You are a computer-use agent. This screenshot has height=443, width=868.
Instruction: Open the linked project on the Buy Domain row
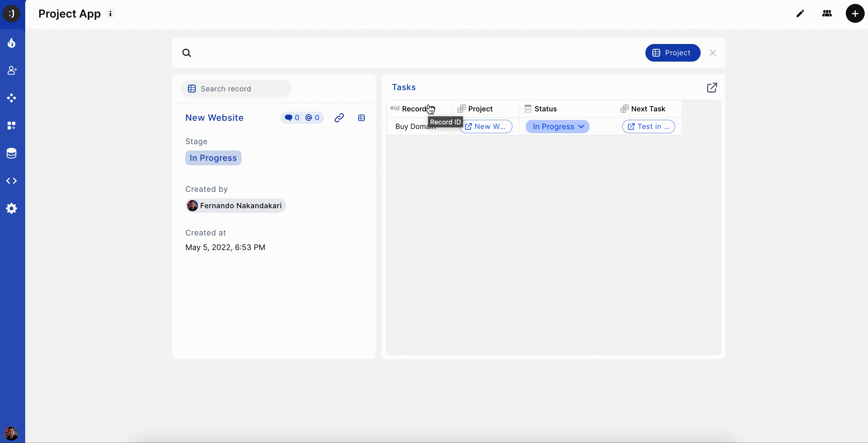tap(486, 127)
